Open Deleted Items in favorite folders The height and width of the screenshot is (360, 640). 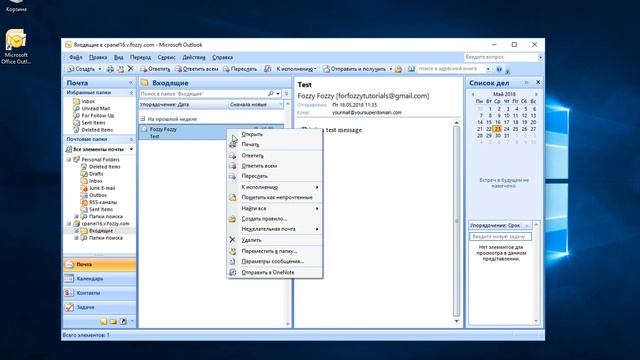[x=97, y=130]
